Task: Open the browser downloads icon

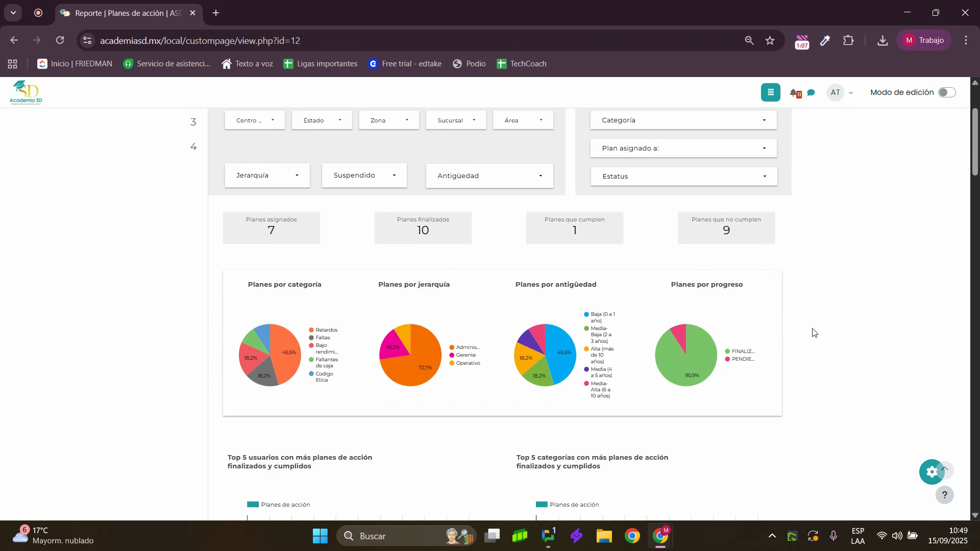Action: [882, 40]
